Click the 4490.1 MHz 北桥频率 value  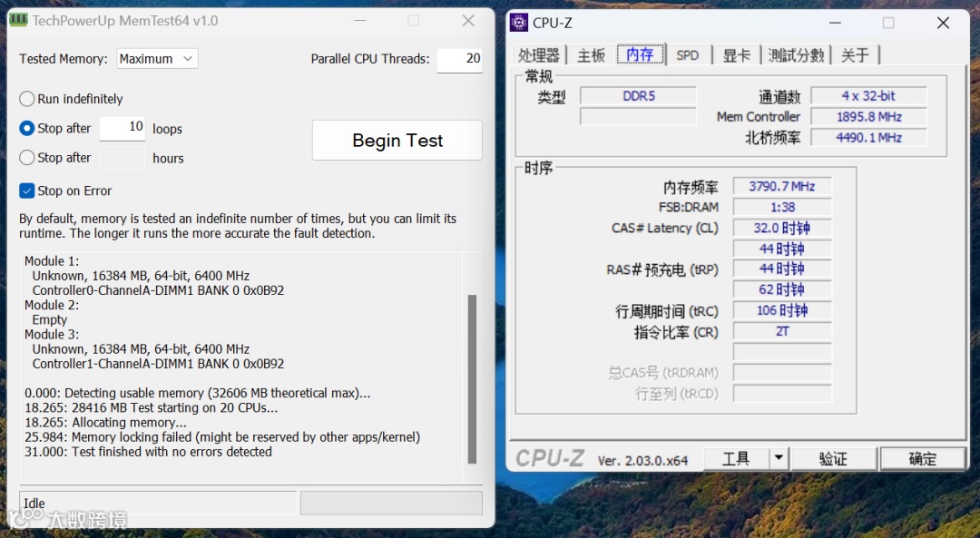point(868,137)
